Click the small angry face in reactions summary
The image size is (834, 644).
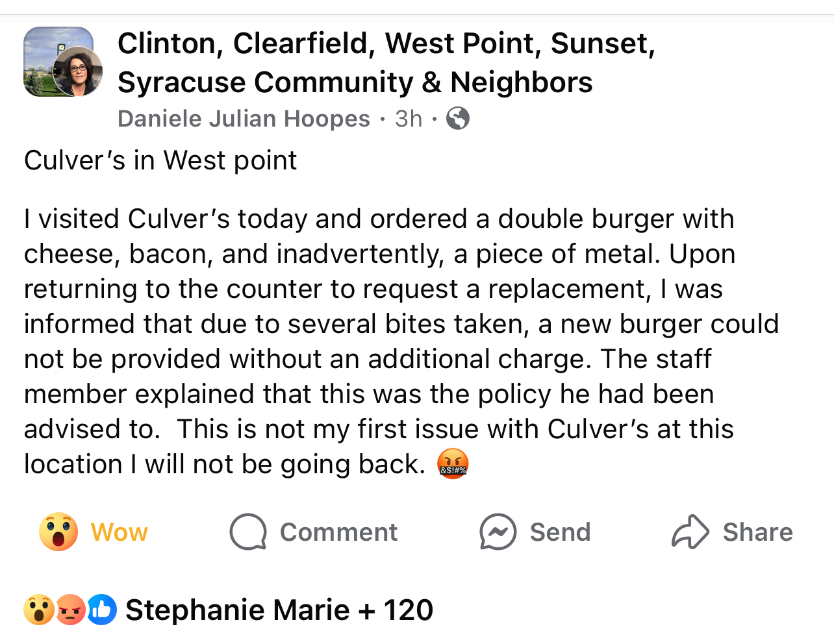pyautogui.click(x=70, y=610)
